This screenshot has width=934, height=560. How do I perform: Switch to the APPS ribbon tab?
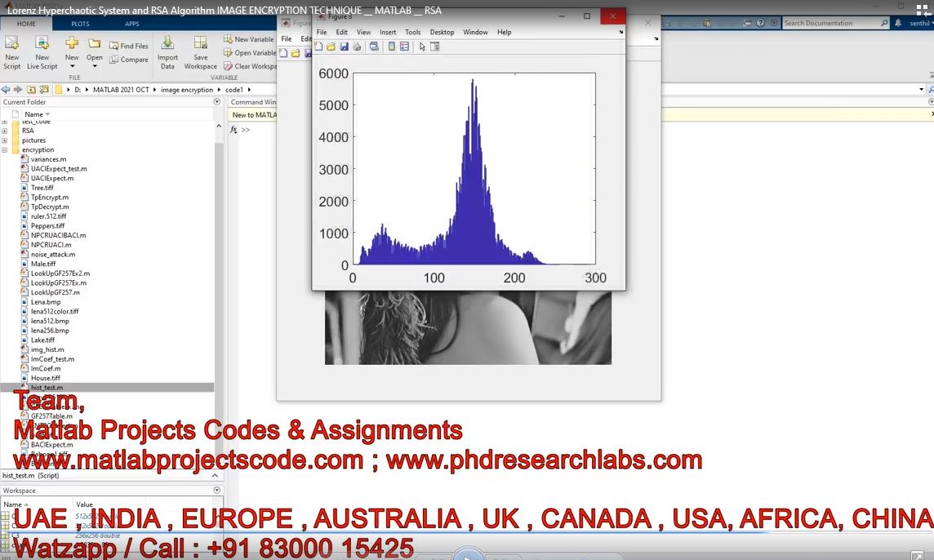coord(131,24)
